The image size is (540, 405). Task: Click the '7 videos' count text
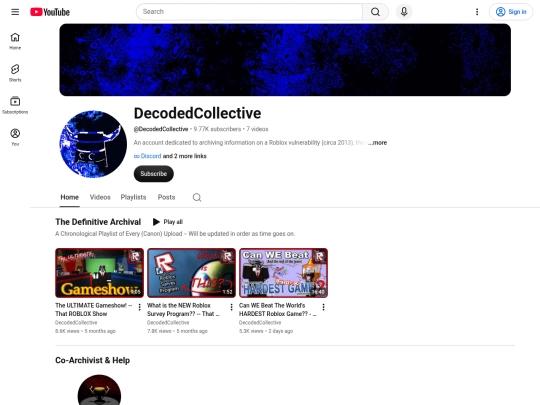coord(257,129)
